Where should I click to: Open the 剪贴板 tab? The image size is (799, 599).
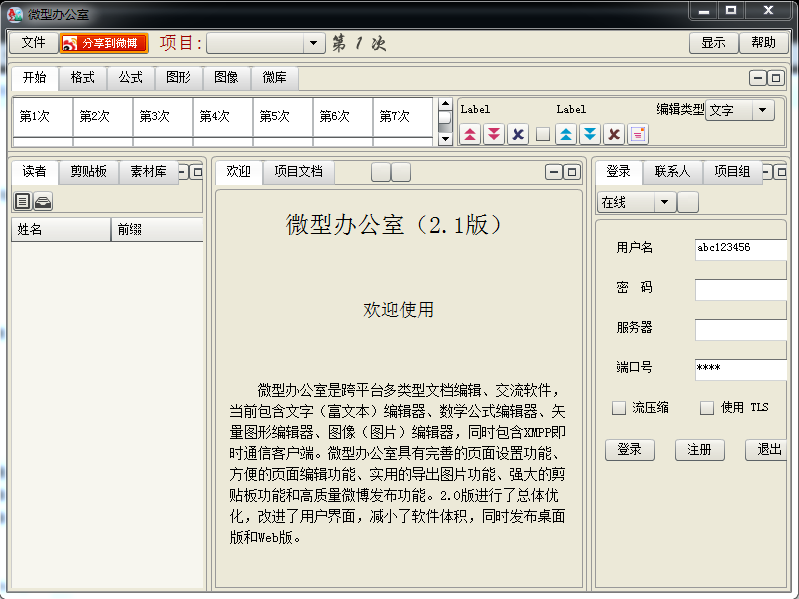pyautogui.click(x=89, y=172)
